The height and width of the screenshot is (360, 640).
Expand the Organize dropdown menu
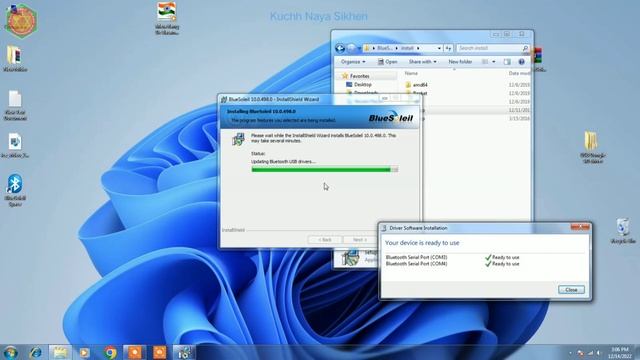(x=353, y=62)
